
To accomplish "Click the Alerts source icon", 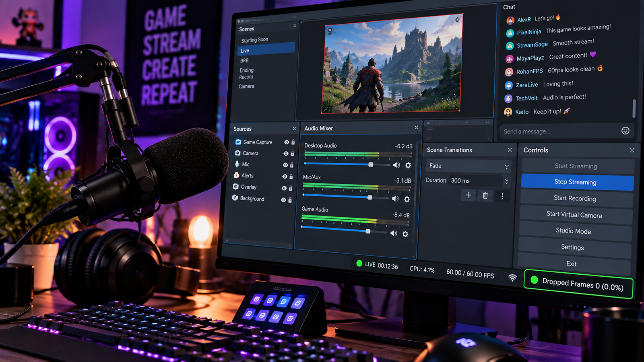I will pyautogui.click(x=237, y=175).
